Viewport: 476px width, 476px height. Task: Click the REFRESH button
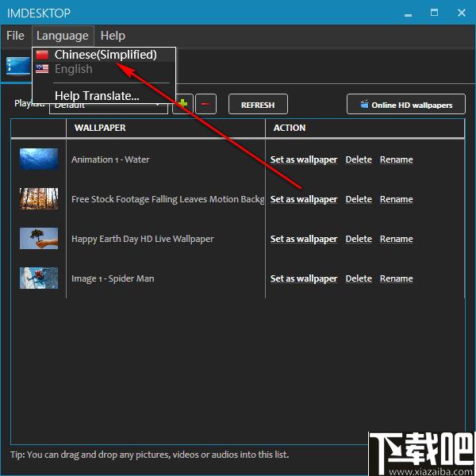coord(258,105)
